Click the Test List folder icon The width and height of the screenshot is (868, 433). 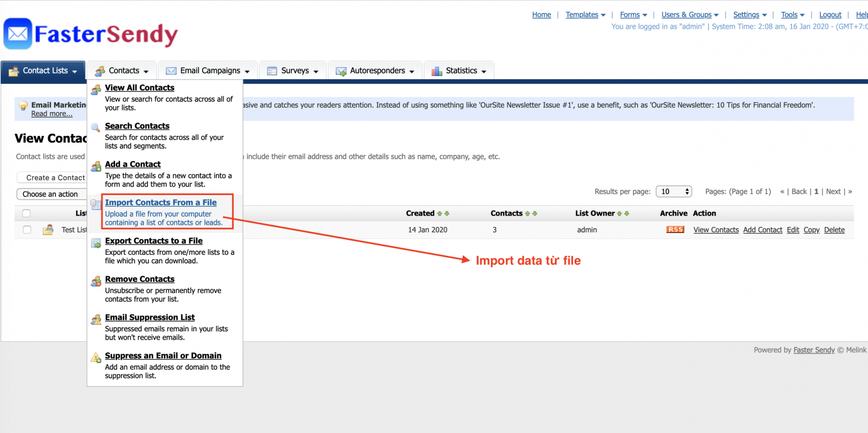click(x=48, y=230)
